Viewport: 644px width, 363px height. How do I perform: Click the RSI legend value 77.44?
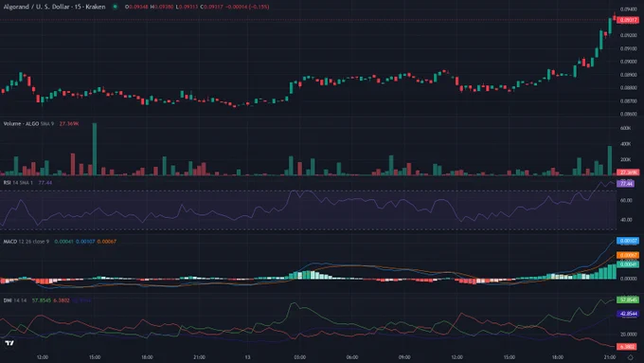pos(45,183)
